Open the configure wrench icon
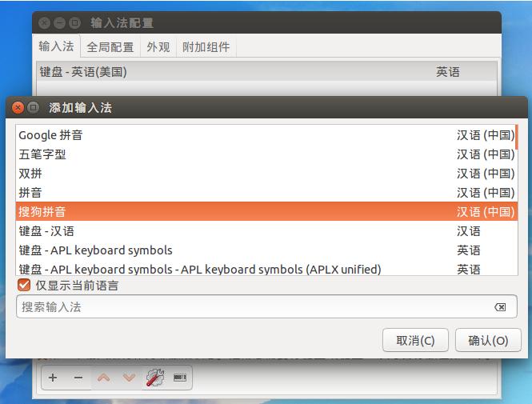Screen dimensions: 532x404 [155, 378]
